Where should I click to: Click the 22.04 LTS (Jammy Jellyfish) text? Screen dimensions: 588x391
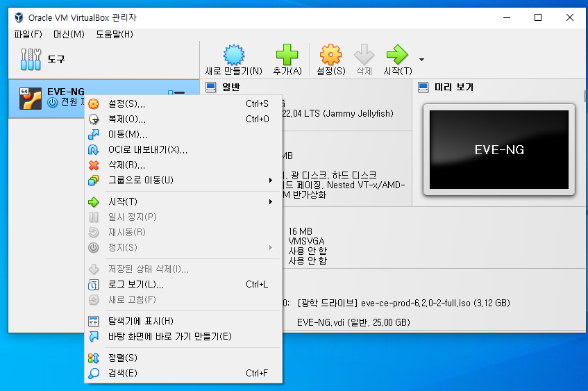[338, 113]
